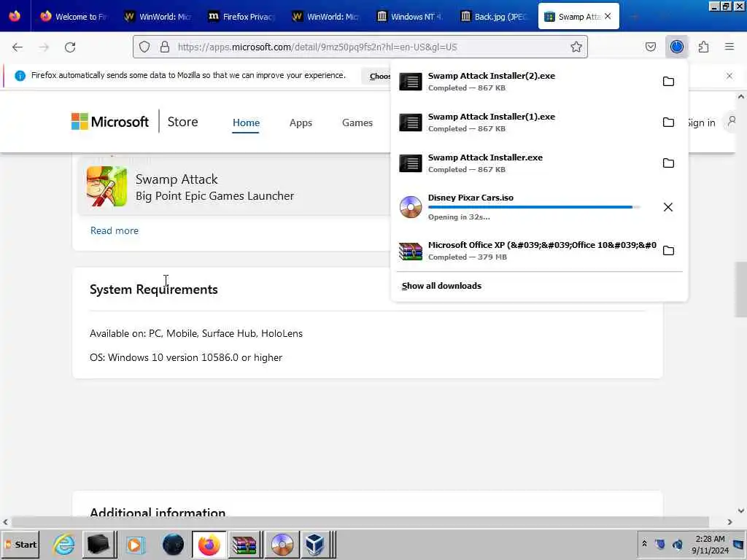The height and width of the screenshot is (560, 747).
Task: Open the Apps section of the Store
Action: [301, 122]
